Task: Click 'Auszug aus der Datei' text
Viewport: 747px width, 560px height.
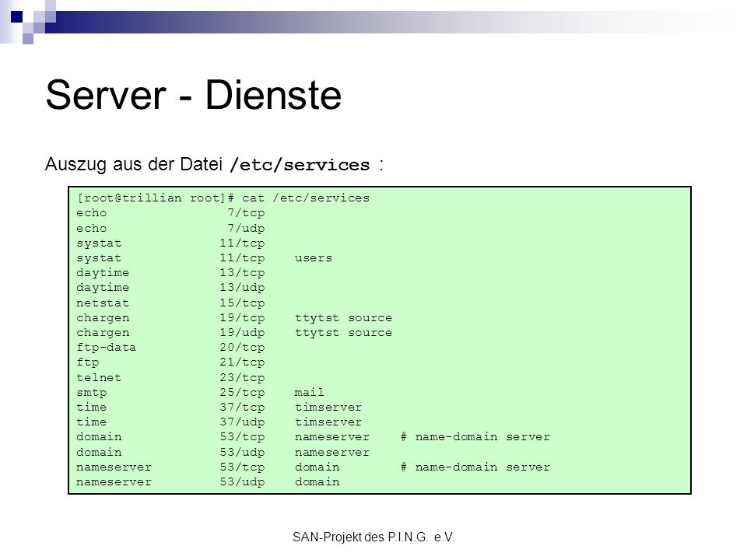Action: 134,164
